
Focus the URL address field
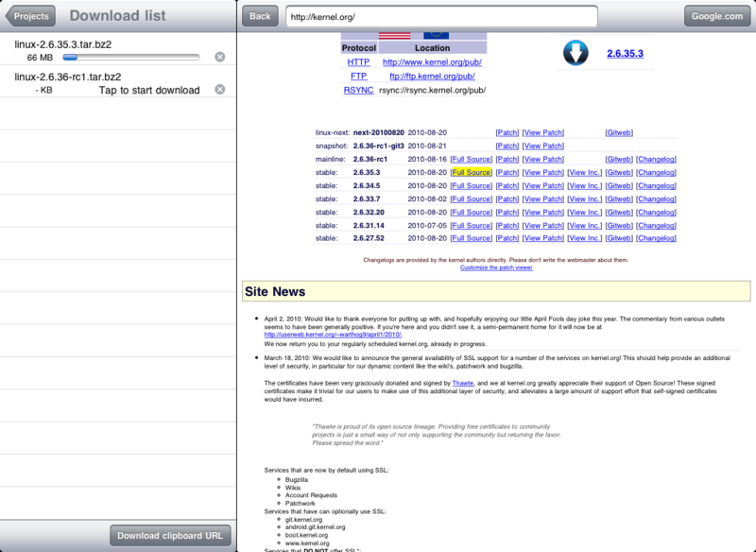pyautogui.click(x=441, y=16)
